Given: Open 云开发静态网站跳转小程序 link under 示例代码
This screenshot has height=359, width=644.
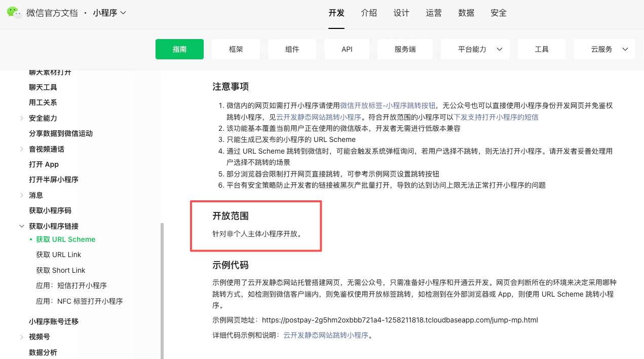Looking at the screenshot, I should (326, 335).
